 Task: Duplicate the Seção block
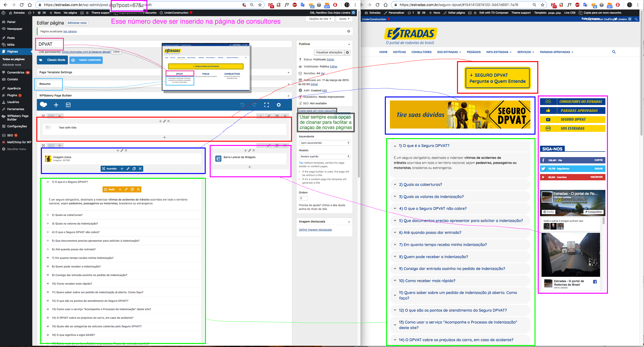(132, 189)
